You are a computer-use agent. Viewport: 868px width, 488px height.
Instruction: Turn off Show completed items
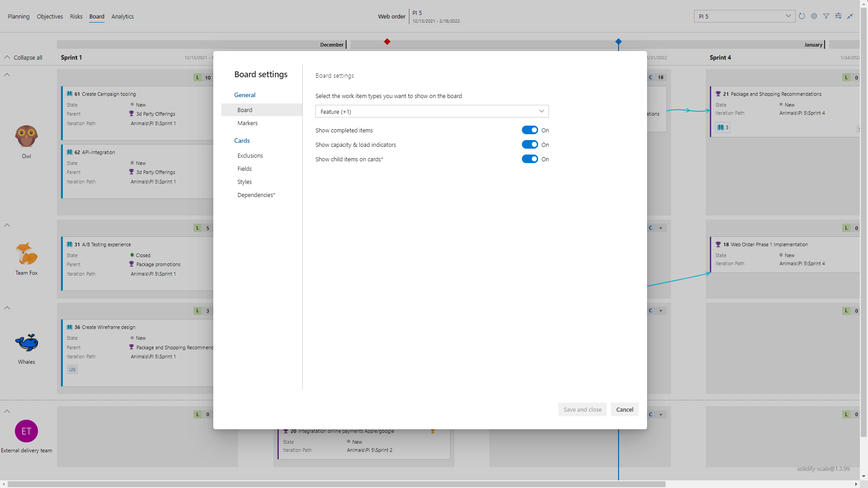(530, 130)
